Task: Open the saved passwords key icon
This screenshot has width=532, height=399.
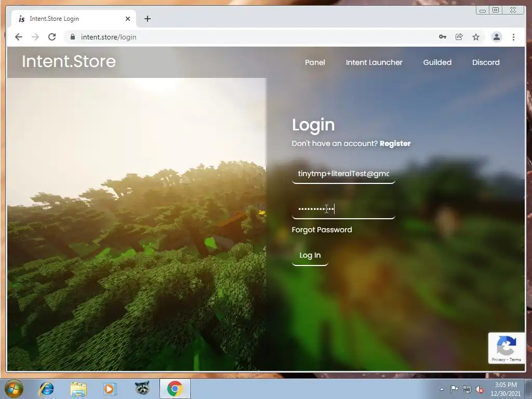Action: (443, 37)
